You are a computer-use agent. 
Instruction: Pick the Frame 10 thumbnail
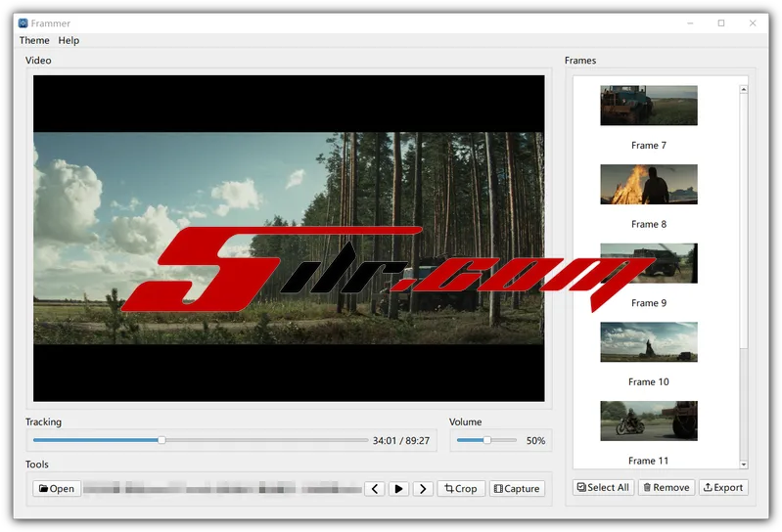(x=648, y=342)
